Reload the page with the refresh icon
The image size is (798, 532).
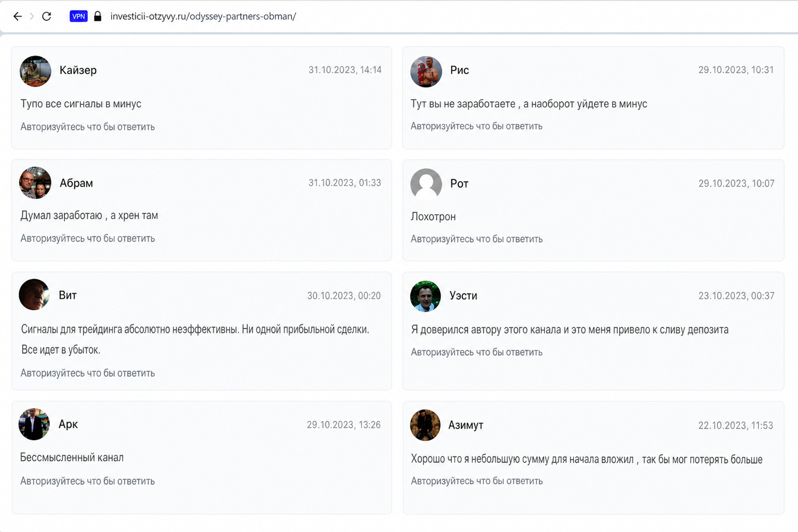(x=46, y=16)
